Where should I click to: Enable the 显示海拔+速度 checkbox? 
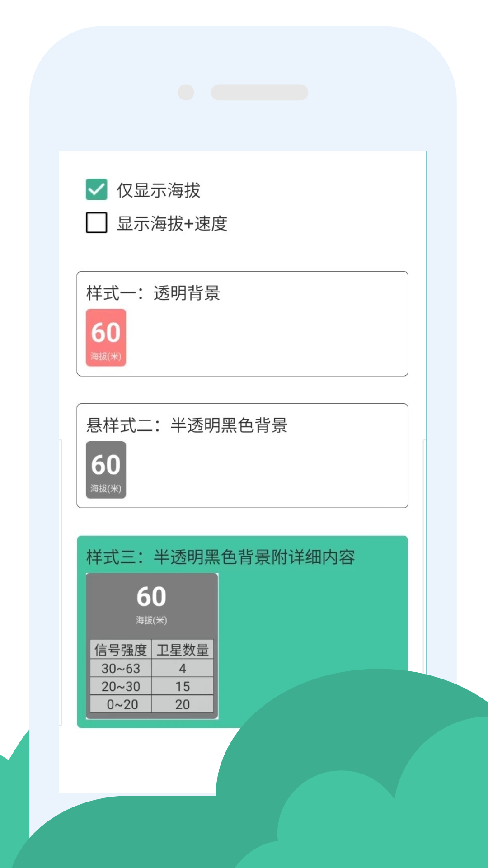[96, 223]
